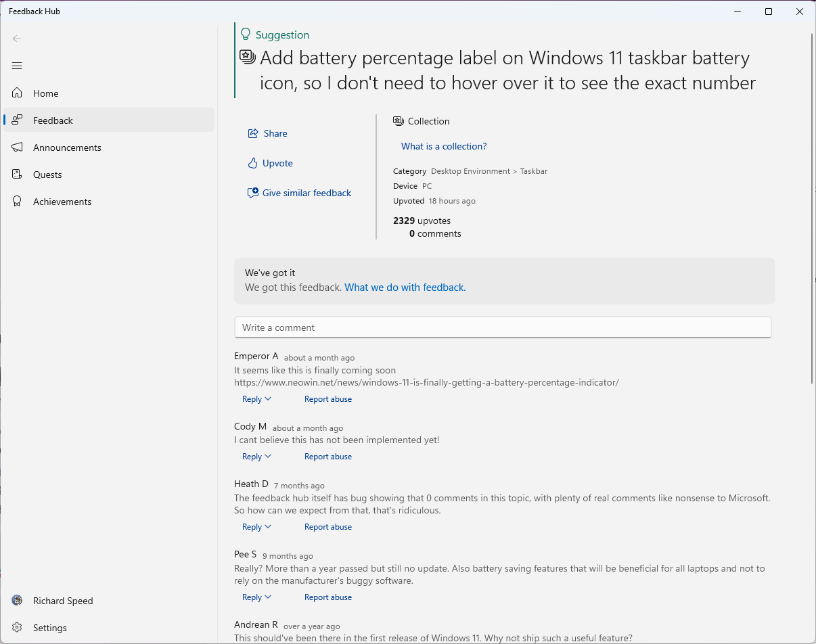Open 'What is a collection?' link
This screenshot has height=644, width=816.
coord(444,146)
